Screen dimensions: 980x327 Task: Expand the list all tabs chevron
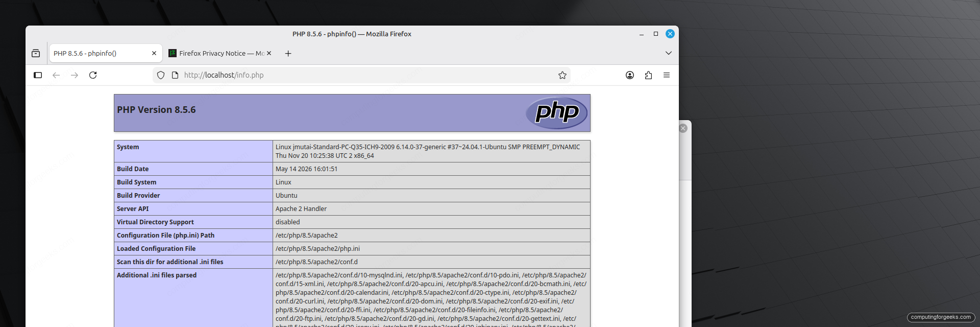coord(669,53)
